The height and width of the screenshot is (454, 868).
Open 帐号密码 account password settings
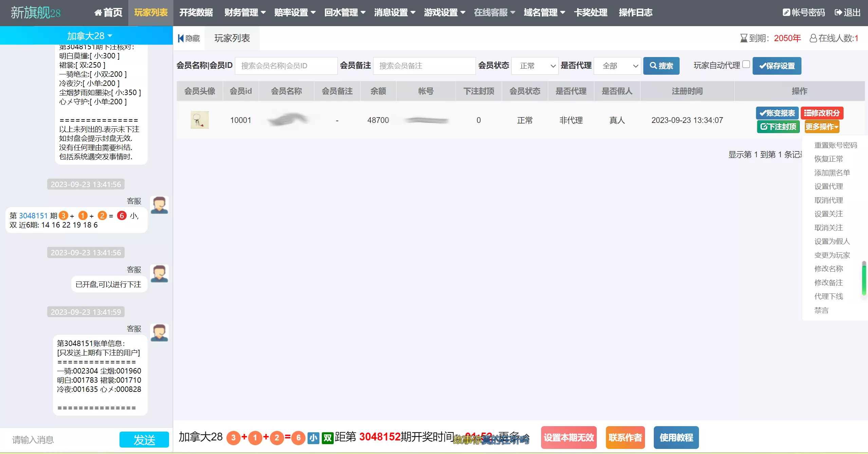click(x=787, y=12)
